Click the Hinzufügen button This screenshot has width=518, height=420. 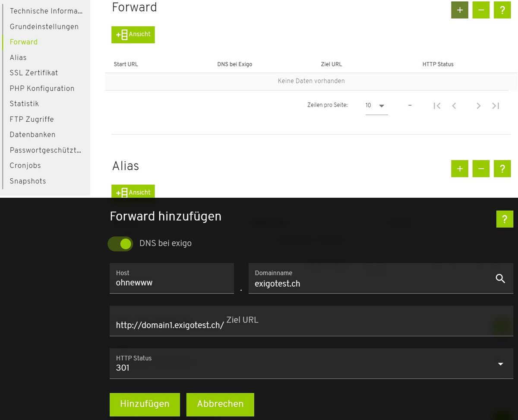(145, 404)
